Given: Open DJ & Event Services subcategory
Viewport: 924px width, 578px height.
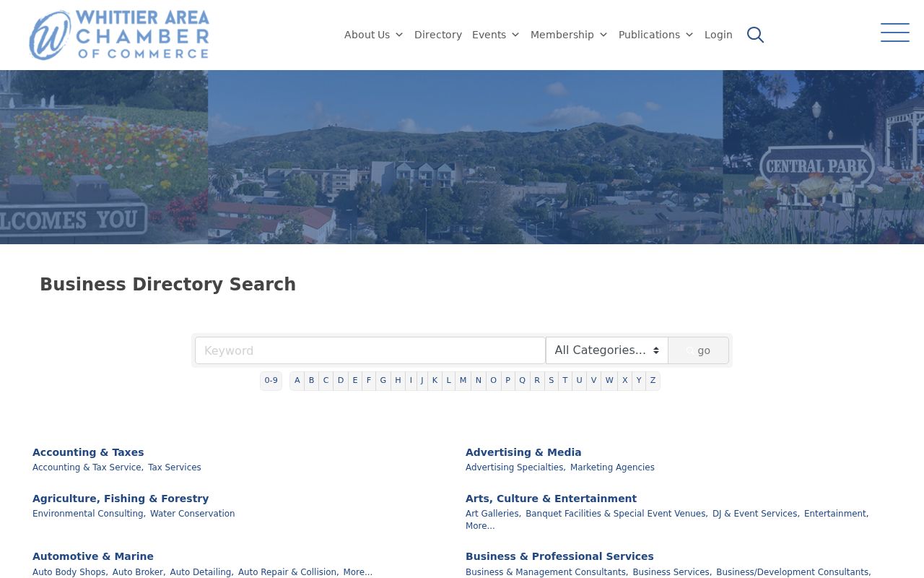Looking at the screenshot, I should tap(754, 514).
